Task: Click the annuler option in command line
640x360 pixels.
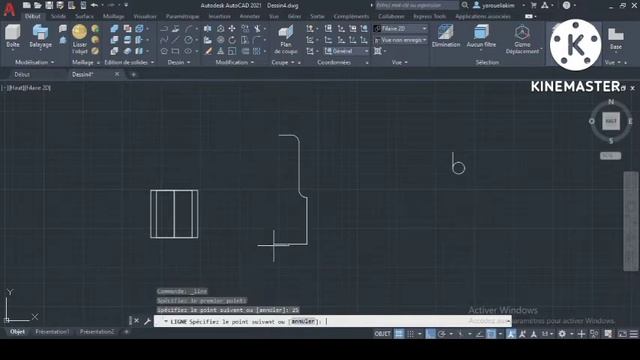Action: 303,321
